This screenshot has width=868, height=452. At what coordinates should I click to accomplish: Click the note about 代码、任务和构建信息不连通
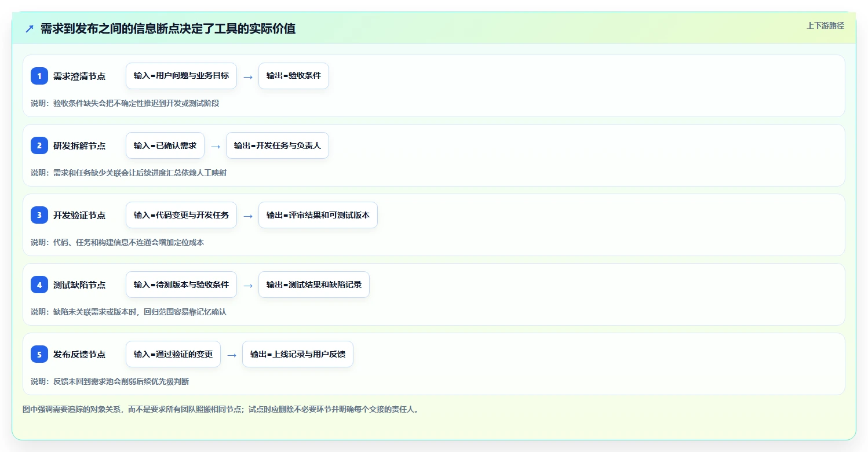tap(118, 242)
